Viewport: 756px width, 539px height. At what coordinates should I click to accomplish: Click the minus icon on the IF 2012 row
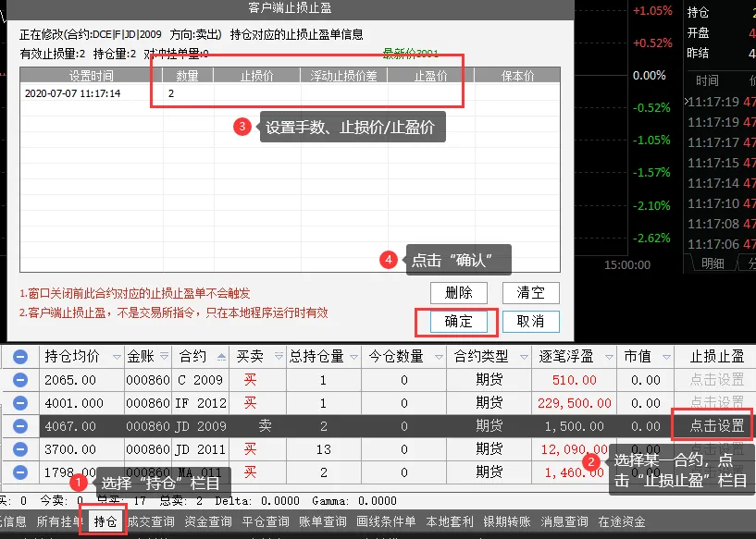[x=19, y=403]
